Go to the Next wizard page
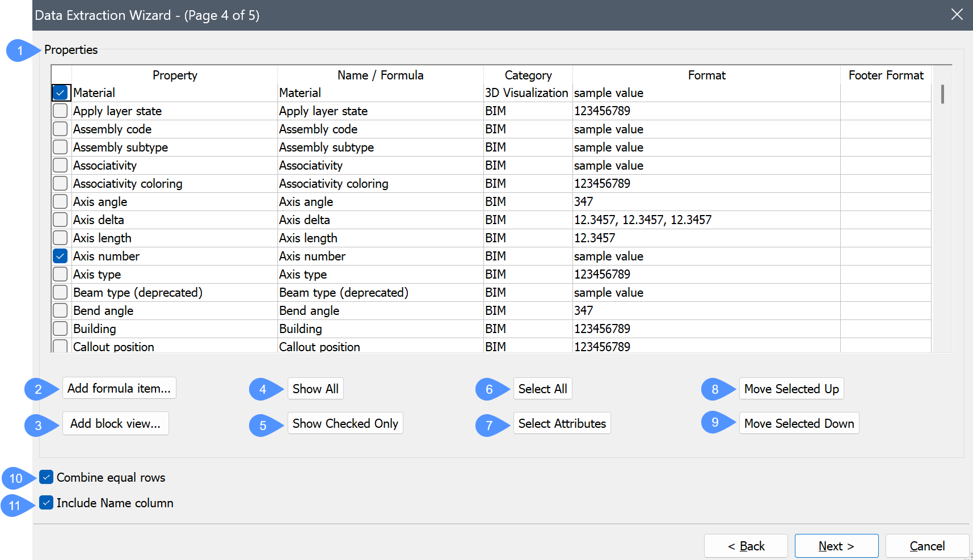The height and width of the screenshot is (560, 973). click(836, 546)
